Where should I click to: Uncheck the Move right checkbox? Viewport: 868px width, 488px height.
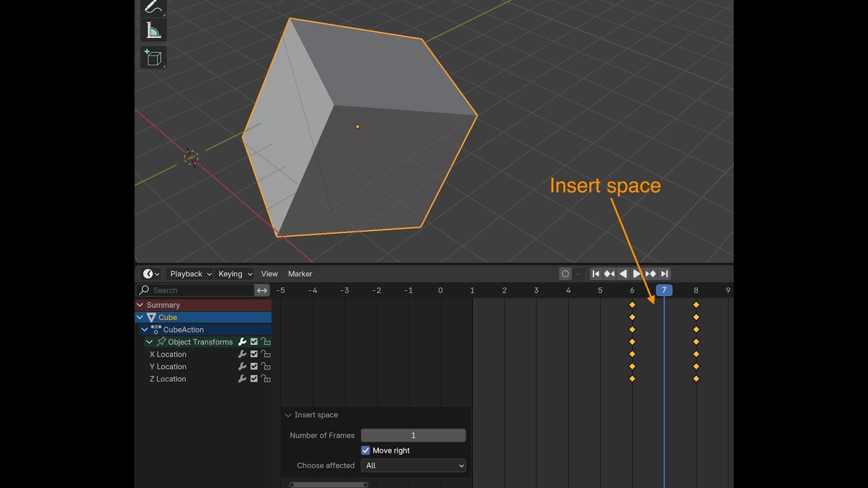[366, 451]
